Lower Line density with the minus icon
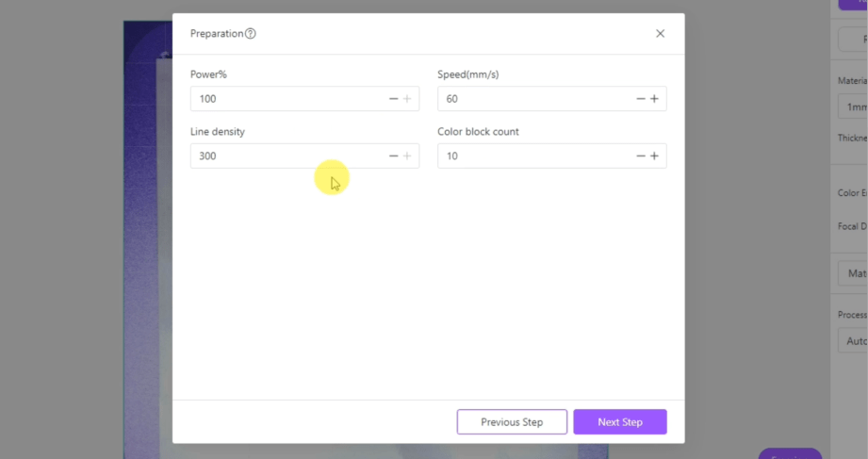 394,156
